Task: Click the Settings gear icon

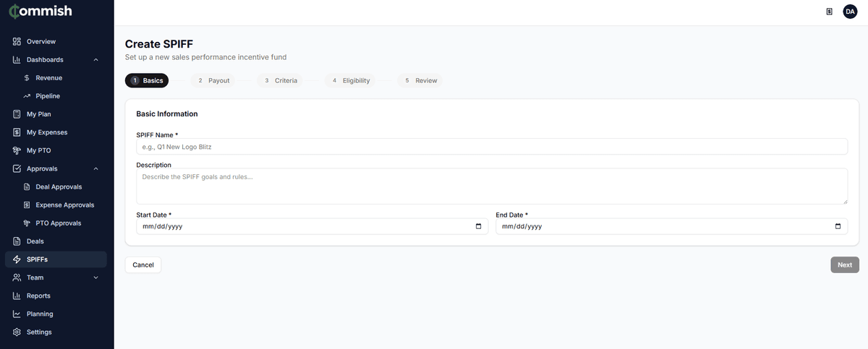Action: (x=17, y=332)
